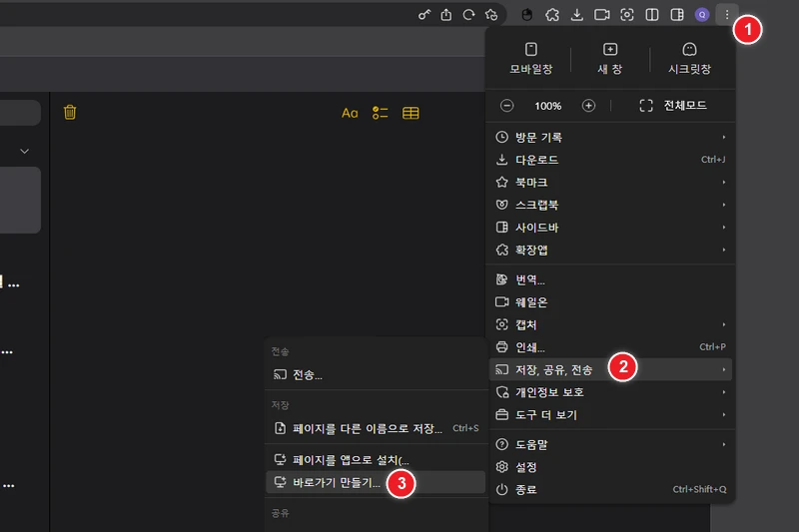Expand the 캡처 capture submenu
The width and height of the screenshot is (799, 532).
point(610,324)
